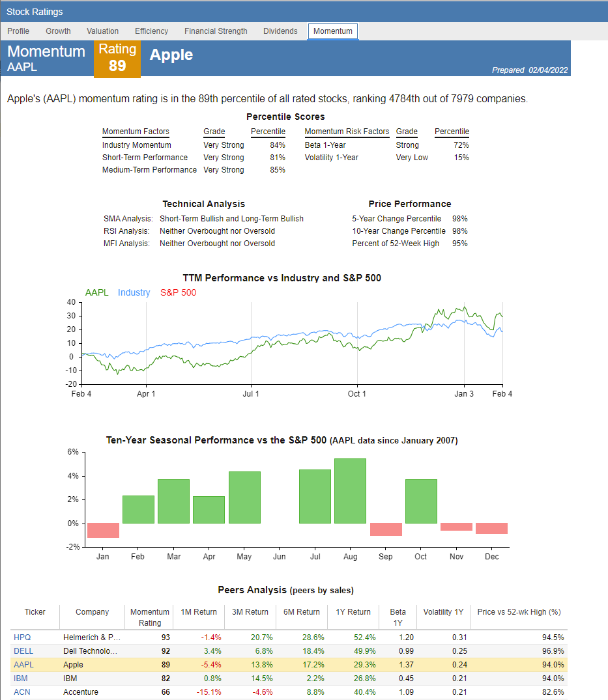This screenshot has height=700, width=608.
Task: Click the March seasonal performance bar
Action: click(174, 501)
